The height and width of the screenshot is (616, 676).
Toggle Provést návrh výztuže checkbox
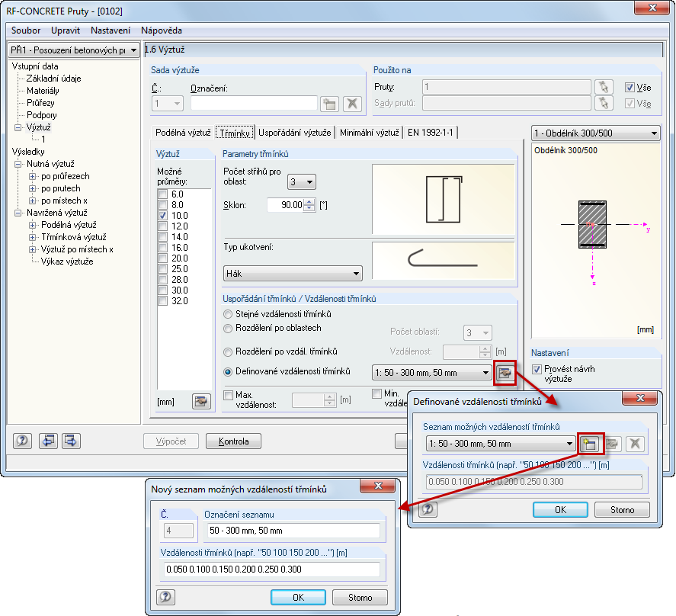pyautogui.click(x=537, y=369)
